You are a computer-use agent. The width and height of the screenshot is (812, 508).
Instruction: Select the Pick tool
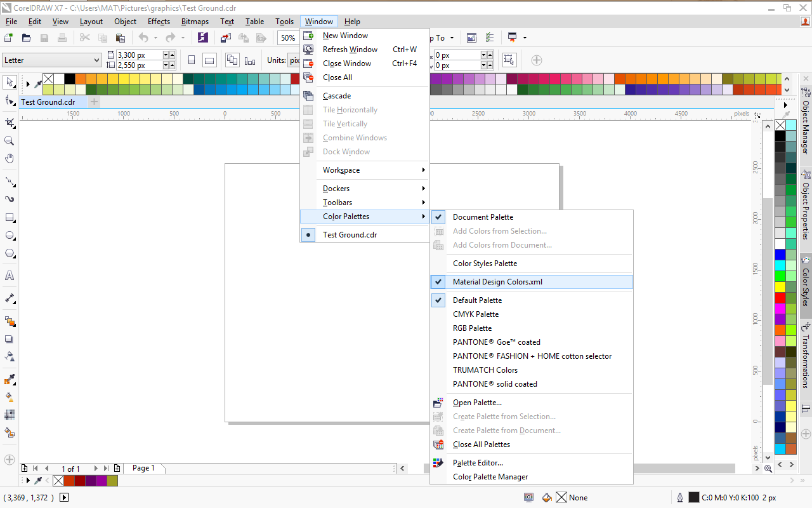coord(9,83)
